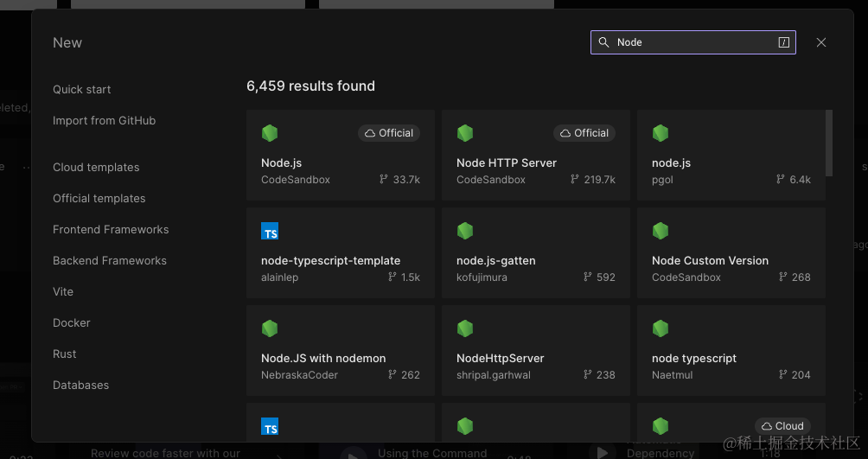Viewport: 868px width, 459px height.
Task: Click the New dialog title
Action: tap(67, 42)
